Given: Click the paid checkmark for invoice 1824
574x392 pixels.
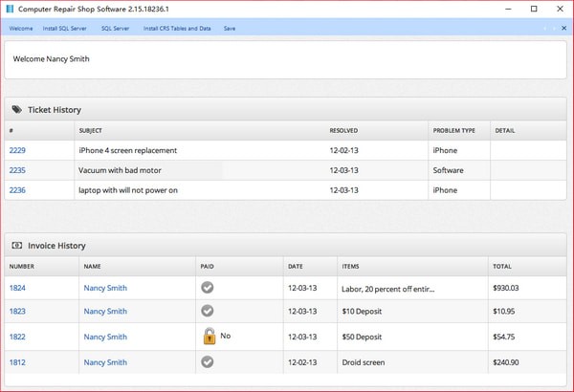Looking at the screenshot, I should pyautogui.click(x=208, y=287).
